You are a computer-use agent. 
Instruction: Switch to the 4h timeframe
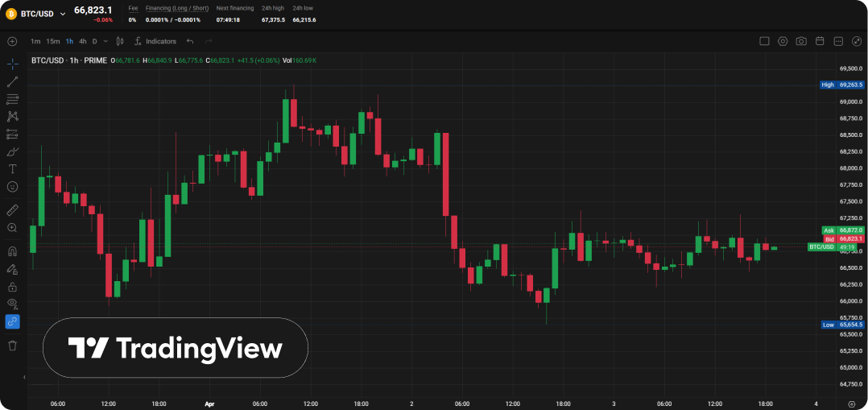coord(82,41)
